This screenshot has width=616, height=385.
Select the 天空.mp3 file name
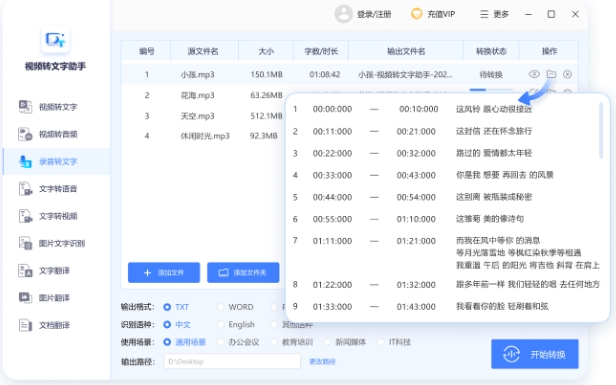[197, 116]
